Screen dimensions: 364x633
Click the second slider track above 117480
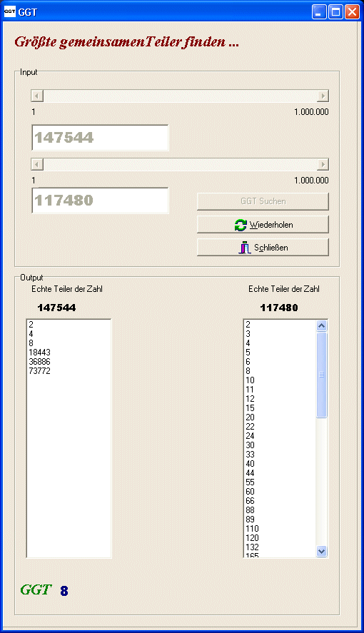[x=180, y=164]
